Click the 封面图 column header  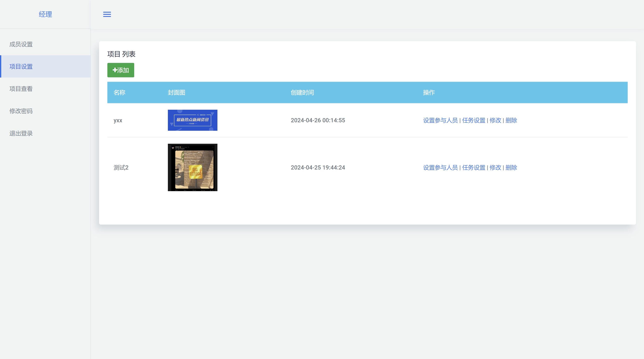tap(177, 93)
